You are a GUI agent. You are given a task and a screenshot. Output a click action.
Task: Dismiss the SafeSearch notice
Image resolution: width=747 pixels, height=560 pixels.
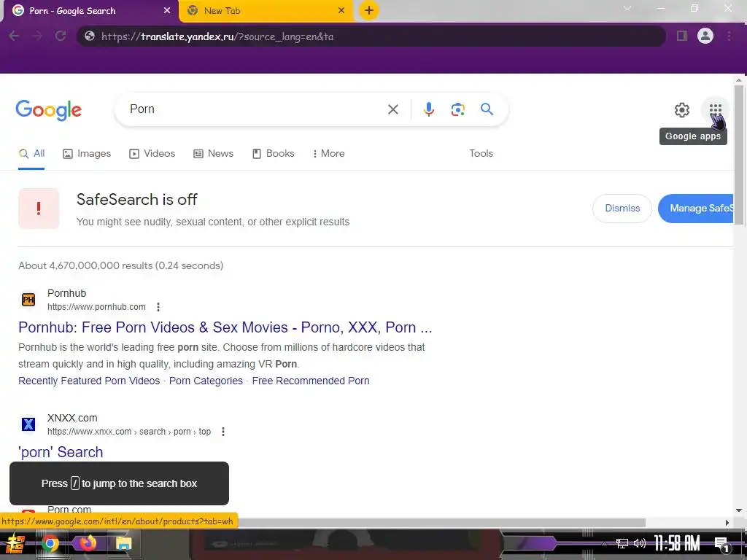pyautogui.click(x=622, y=208)
